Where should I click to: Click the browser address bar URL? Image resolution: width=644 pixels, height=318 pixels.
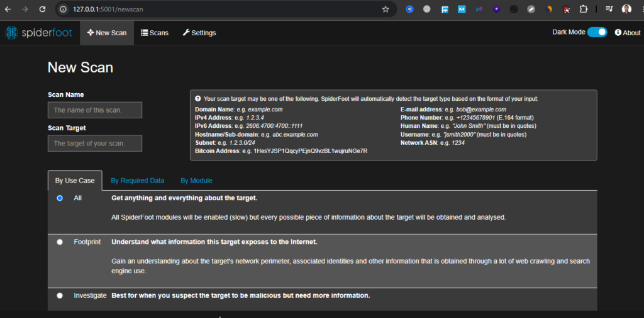point(108,9)
